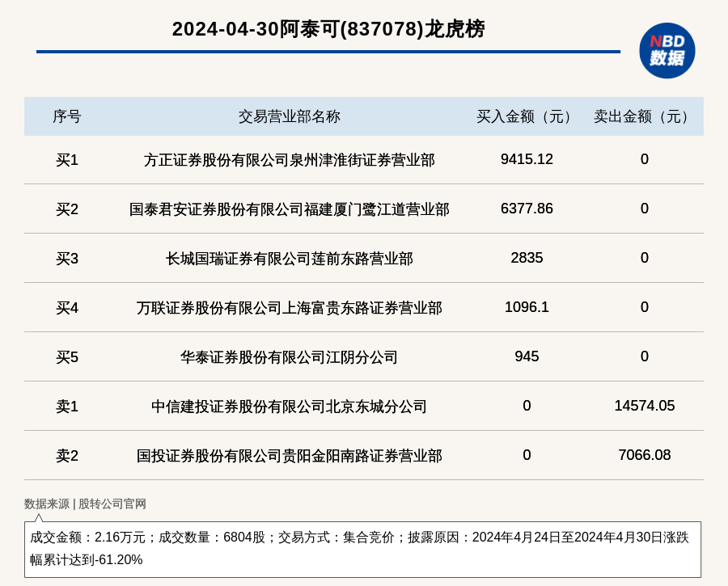Click the buy amount 6377.86
The height and width of the screenshot is (586, 728).
point(527,209)
